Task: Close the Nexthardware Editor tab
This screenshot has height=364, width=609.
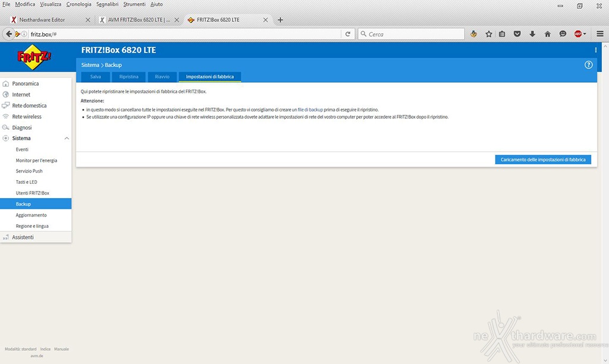Action: click(88, 20)
